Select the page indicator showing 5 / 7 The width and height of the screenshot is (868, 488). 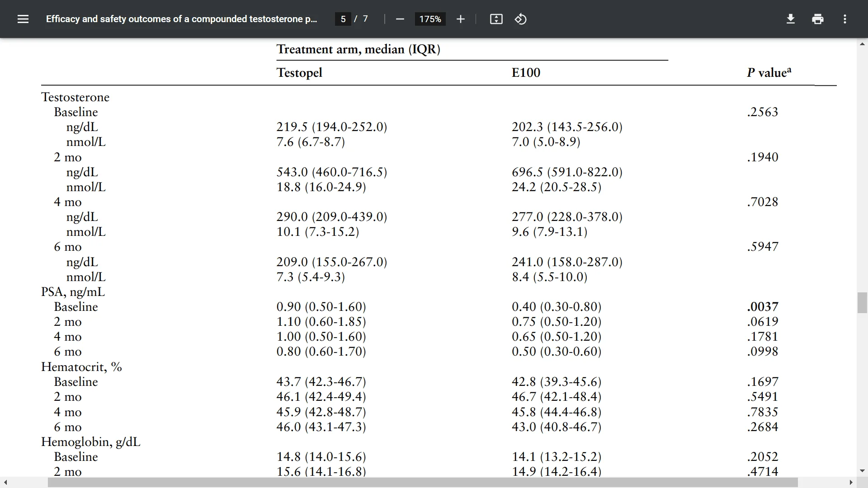[x=352, y=19]
